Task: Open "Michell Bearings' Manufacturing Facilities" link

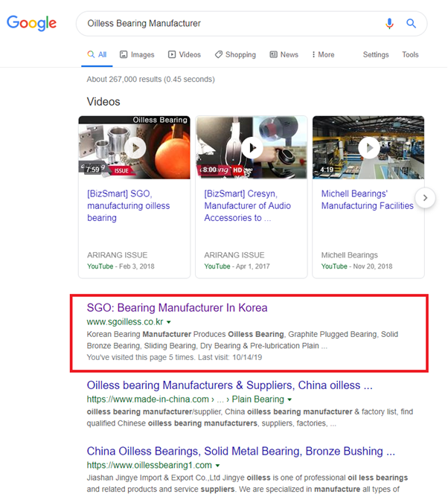Action: [368, 199]
